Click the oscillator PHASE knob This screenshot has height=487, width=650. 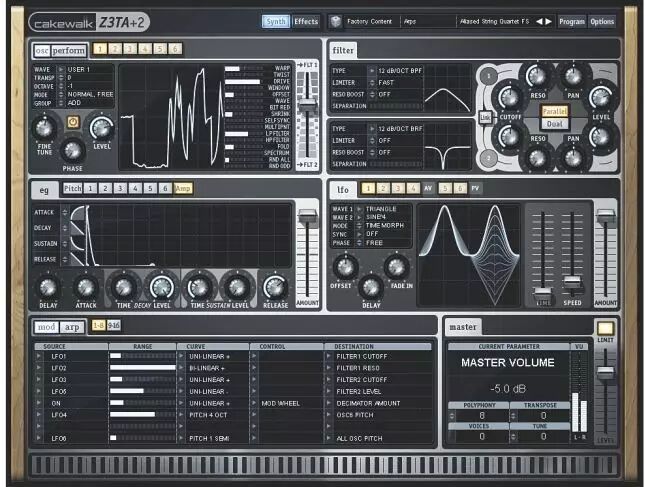tap(73, 151)
